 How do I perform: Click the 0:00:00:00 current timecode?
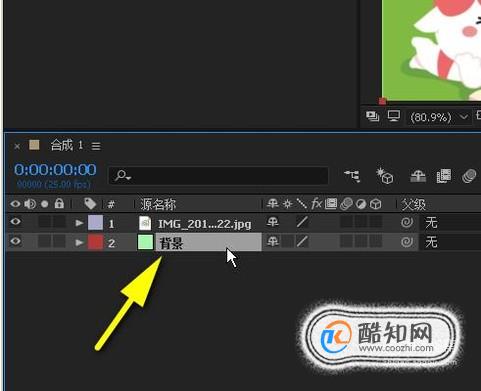pyautogui.click(x=55, y=170)
